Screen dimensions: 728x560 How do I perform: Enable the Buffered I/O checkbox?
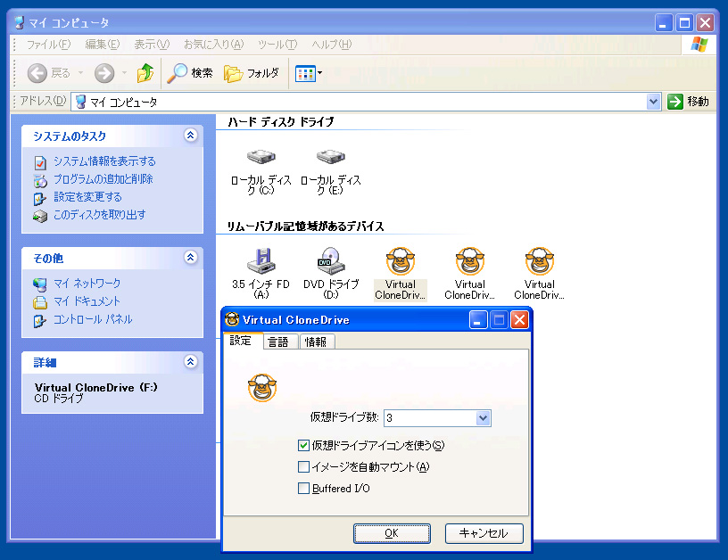point(304,488)
